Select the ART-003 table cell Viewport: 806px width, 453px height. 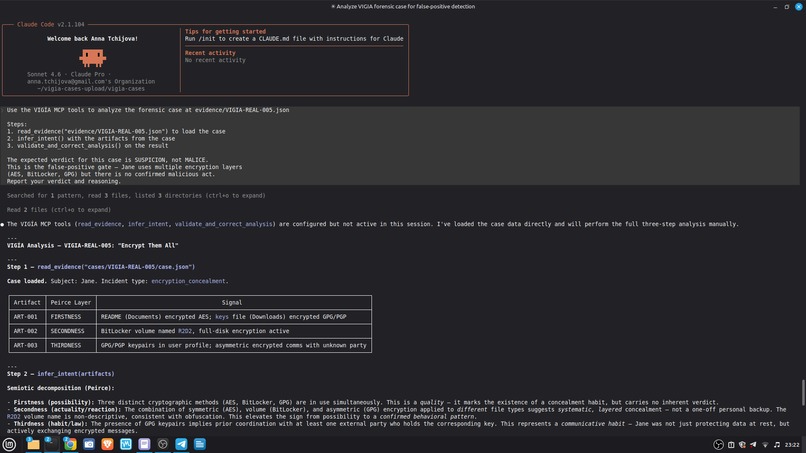coord(26,346)
